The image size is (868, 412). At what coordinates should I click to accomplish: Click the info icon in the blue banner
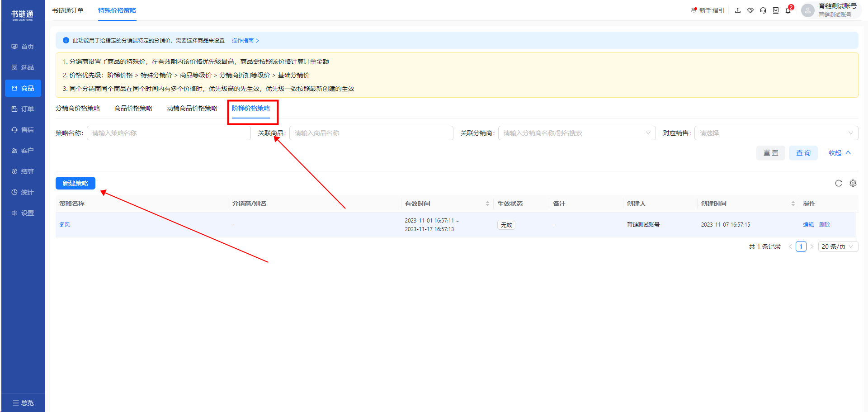[66, 40]
